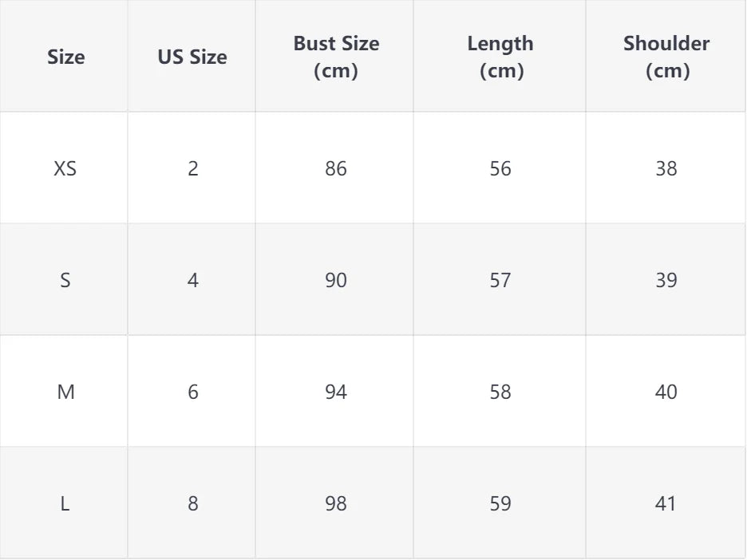The height and width of the screenshot is (560, 747).
Task: Click the Length (cm) column header
Action: pyautogui.click(x=500, y=57)
